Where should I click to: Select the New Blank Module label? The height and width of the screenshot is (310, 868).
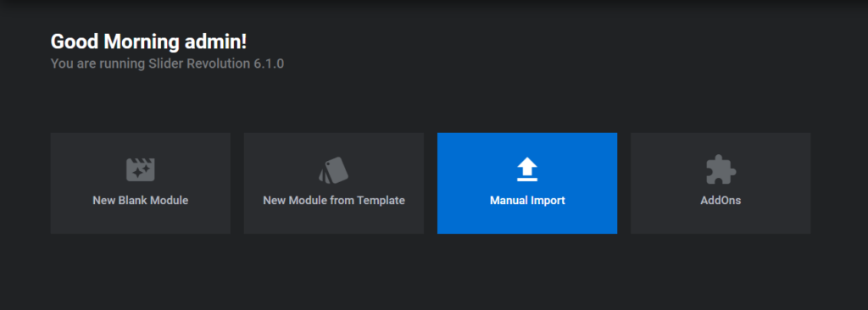click(x=141, y=201)
